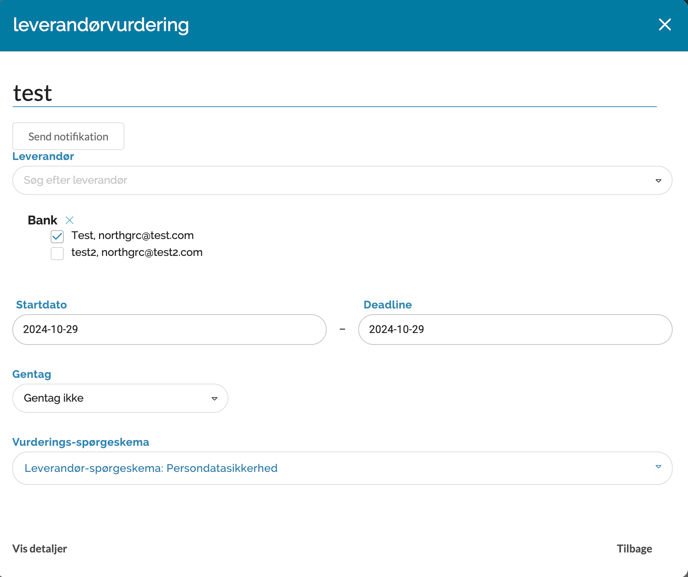Click Vis detaljer
688x577 pixels.
click(x=40, y=548)
